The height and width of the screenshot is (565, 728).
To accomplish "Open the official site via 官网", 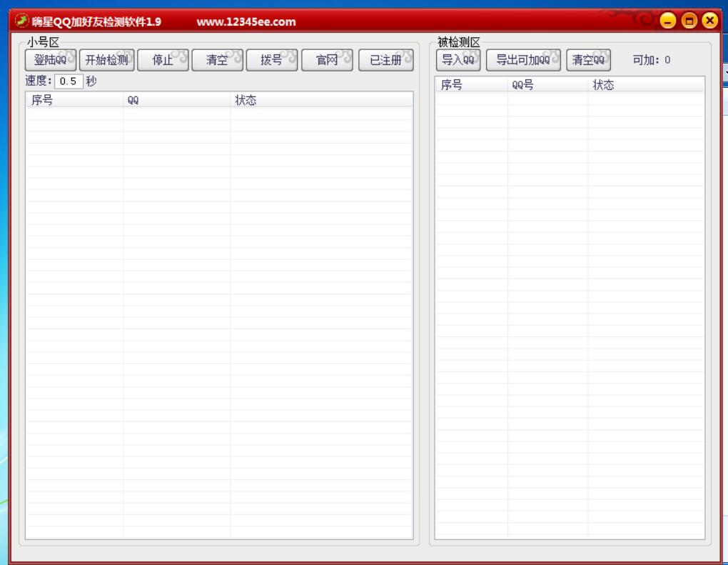I will [328, 60].
